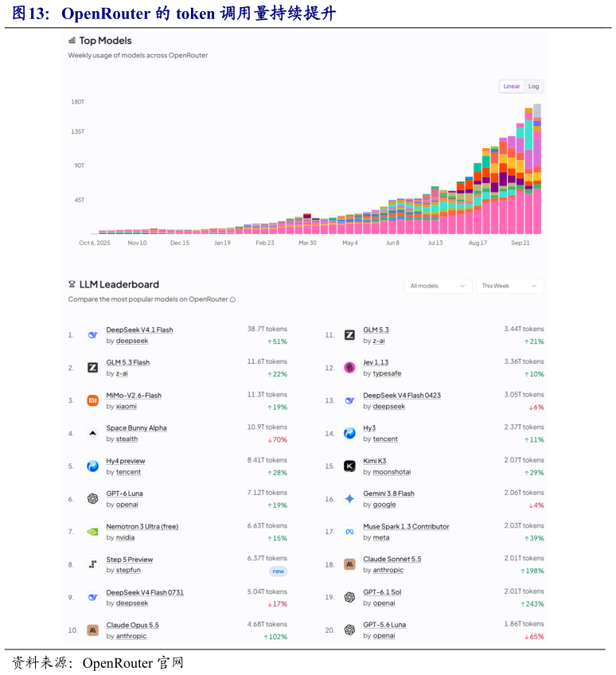Click the Sep 21 axis label
This screenshot has height=675, width=616.
click(520, 243)
